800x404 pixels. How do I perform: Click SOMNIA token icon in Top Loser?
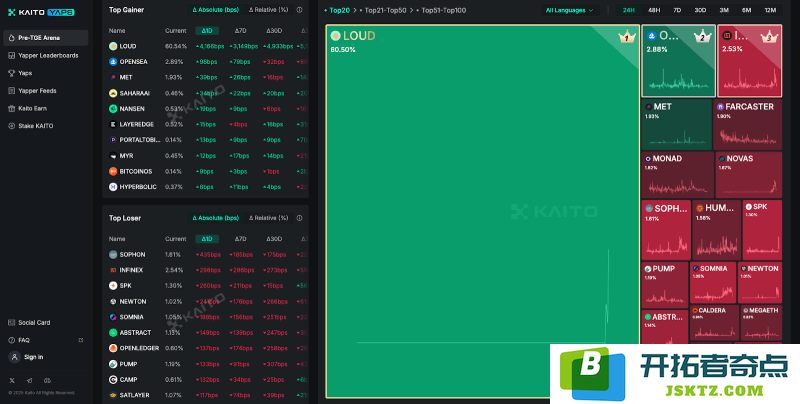[x=113, y=317]
